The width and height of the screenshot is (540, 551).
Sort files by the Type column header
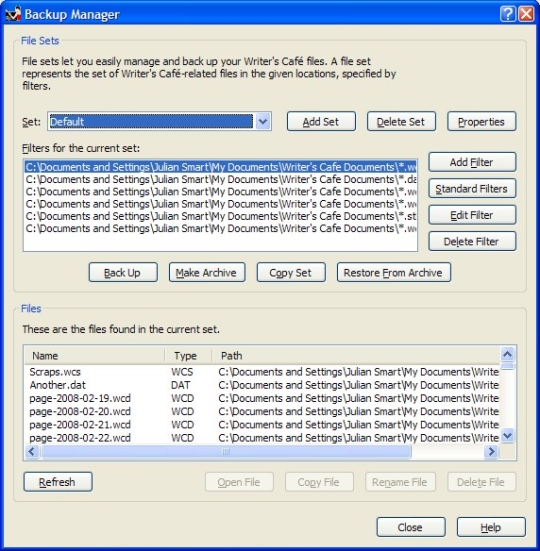coord(188,356)
